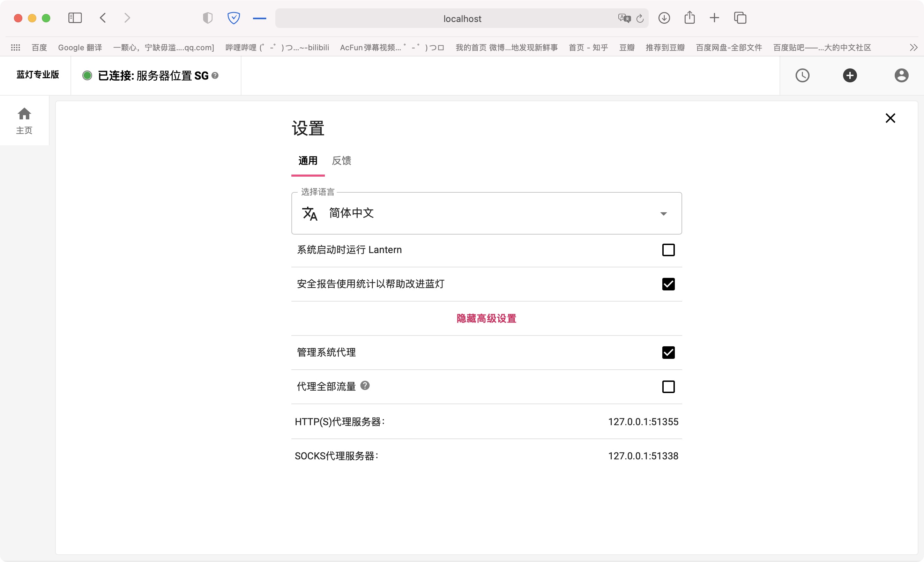Click the translate page icon in address bar
Screen dimensions: 924x562
pos(624,18)
